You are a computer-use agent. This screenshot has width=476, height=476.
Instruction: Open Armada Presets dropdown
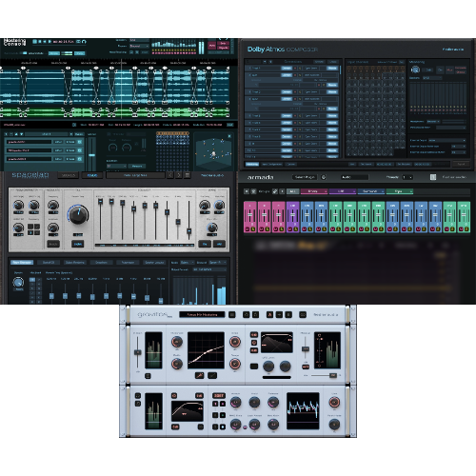tap(407, 177)
